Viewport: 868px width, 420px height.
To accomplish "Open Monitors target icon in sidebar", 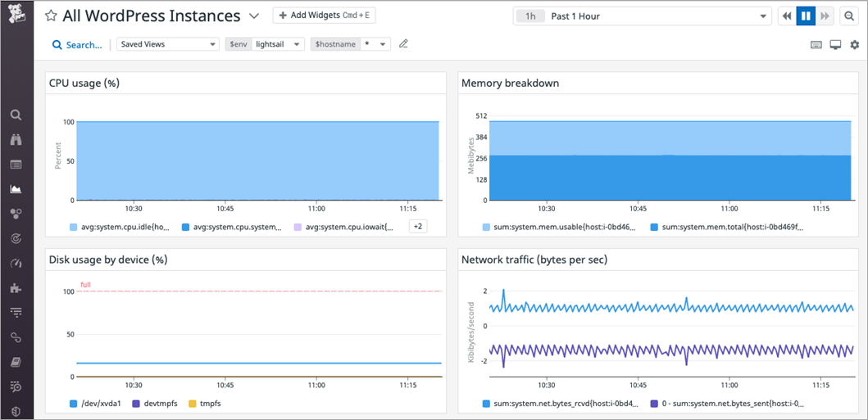I will coord(16,239).
